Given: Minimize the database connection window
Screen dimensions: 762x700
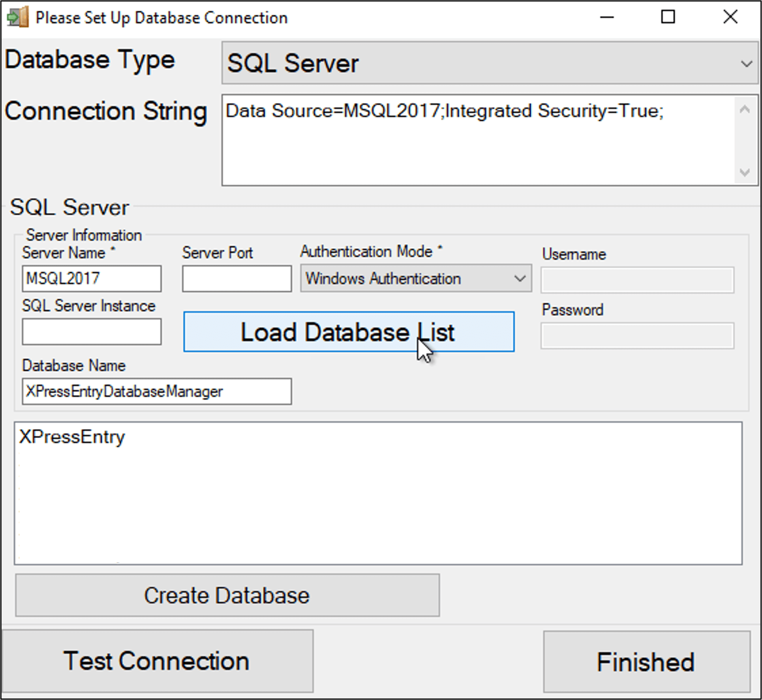Looking at the screenshot, I should [607, 17].
